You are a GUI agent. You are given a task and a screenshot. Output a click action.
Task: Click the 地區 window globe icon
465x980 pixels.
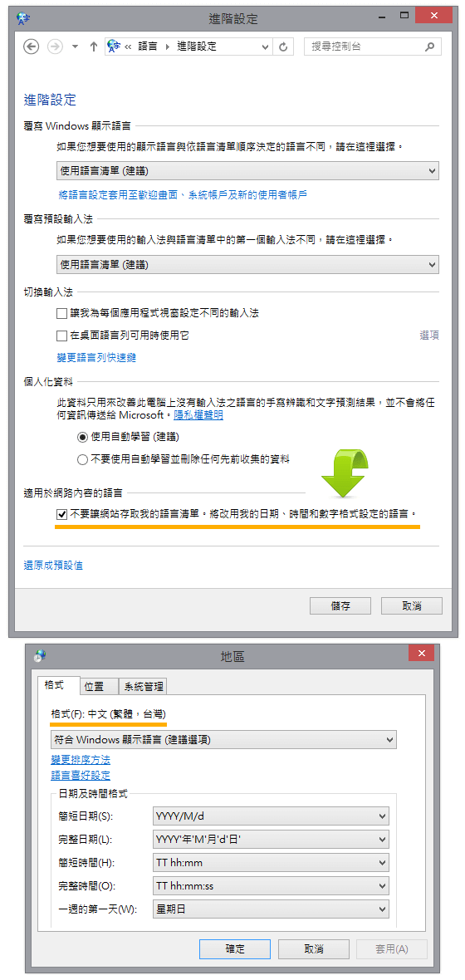[40, 655]
